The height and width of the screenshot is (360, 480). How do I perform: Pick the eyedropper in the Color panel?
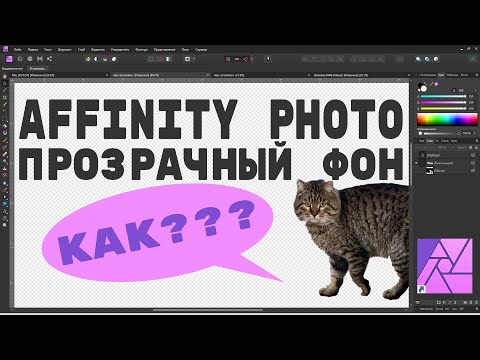tap(431, 84)
